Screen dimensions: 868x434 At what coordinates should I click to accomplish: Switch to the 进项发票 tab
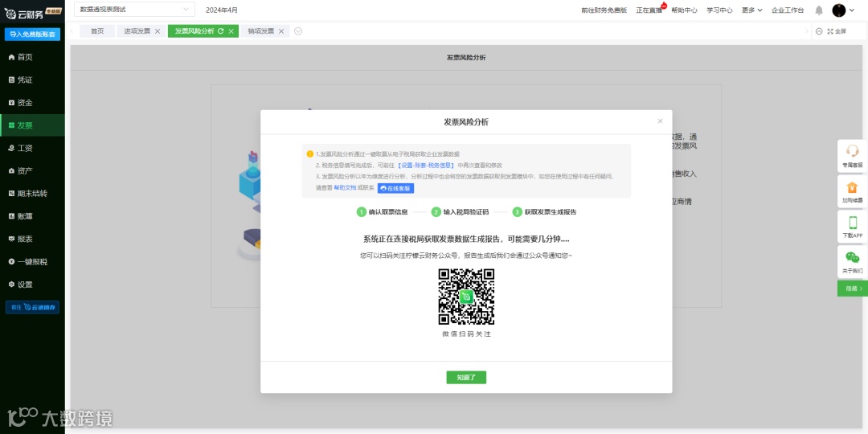coord(137,31)
